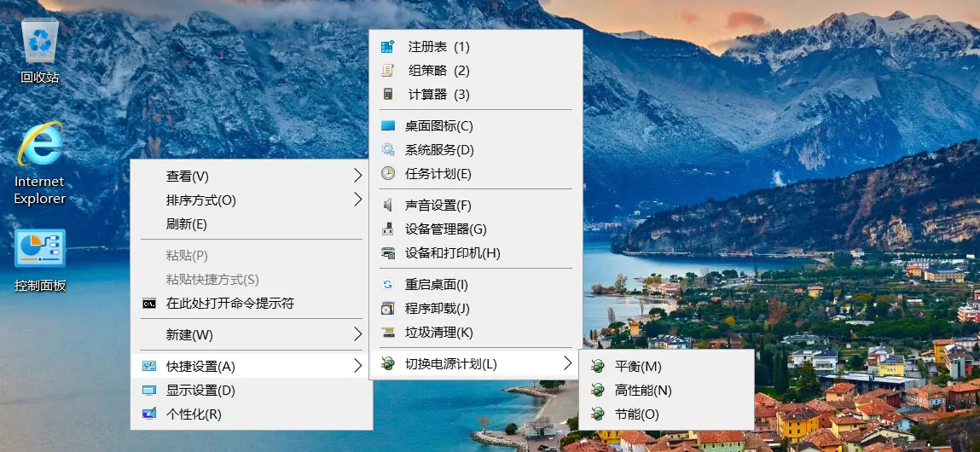Choose 任务计划(E) in the submenu
The width and height of the screenshot is (980, 452).
pyautogui.click(x=476, y=173)
